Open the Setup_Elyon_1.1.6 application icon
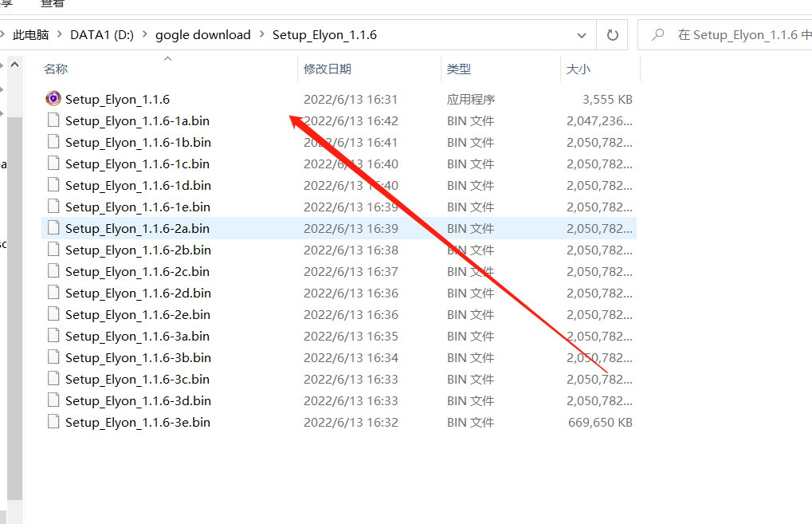 pyautogui.click(x=53, y=98)
